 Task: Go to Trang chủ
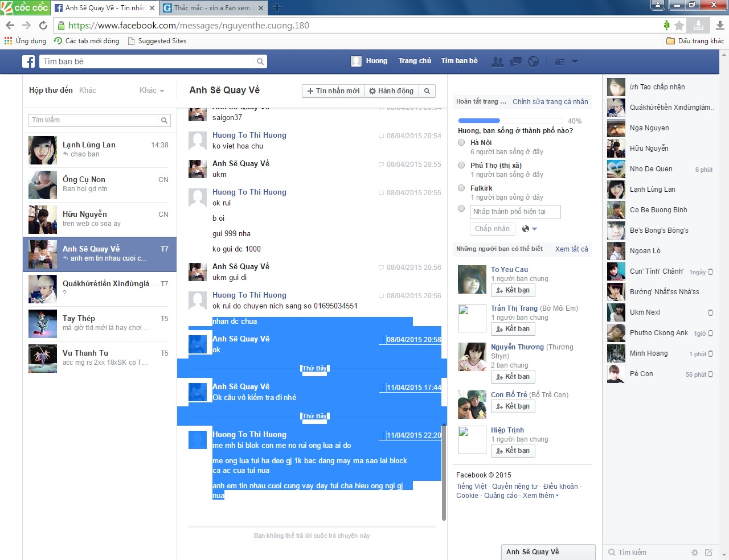[x=415, y=61]
